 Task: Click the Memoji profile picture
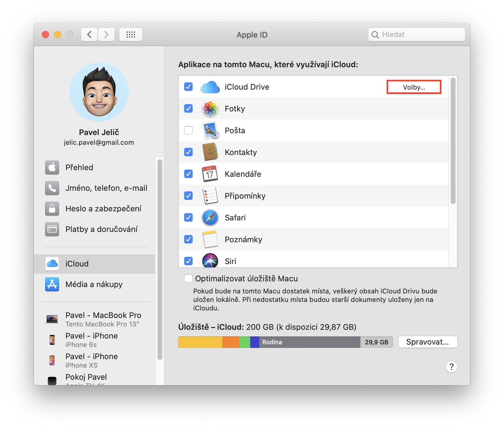(99, 92)
